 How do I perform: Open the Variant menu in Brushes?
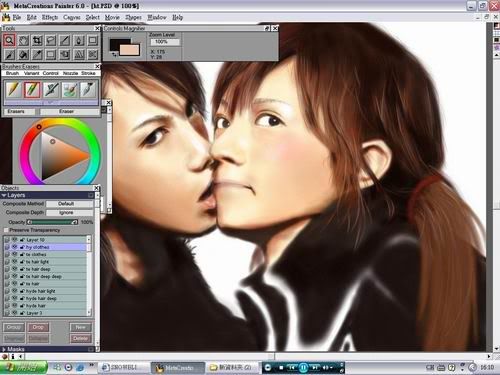click(x=32, y=73)
